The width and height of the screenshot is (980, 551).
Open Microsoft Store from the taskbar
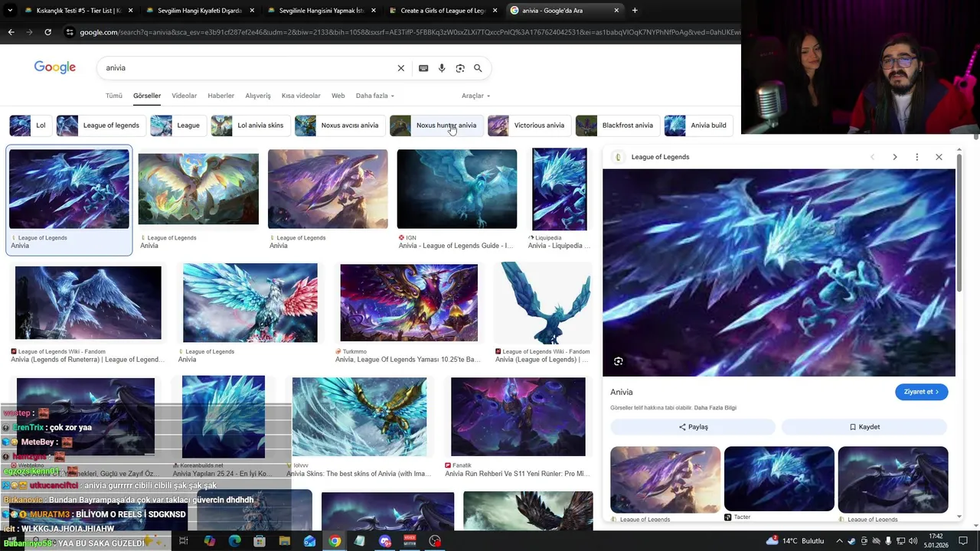(260, 541)
